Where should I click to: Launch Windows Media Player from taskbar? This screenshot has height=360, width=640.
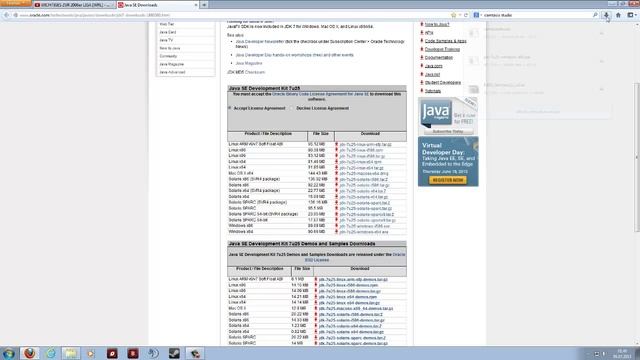click(91, 353)
